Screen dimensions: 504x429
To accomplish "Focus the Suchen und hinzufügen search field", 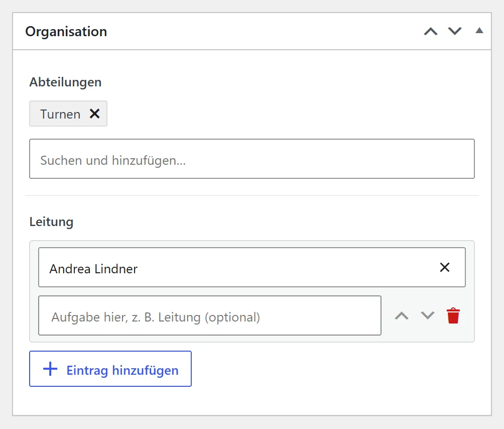I will pyautogui.click(x=252, y=159).
